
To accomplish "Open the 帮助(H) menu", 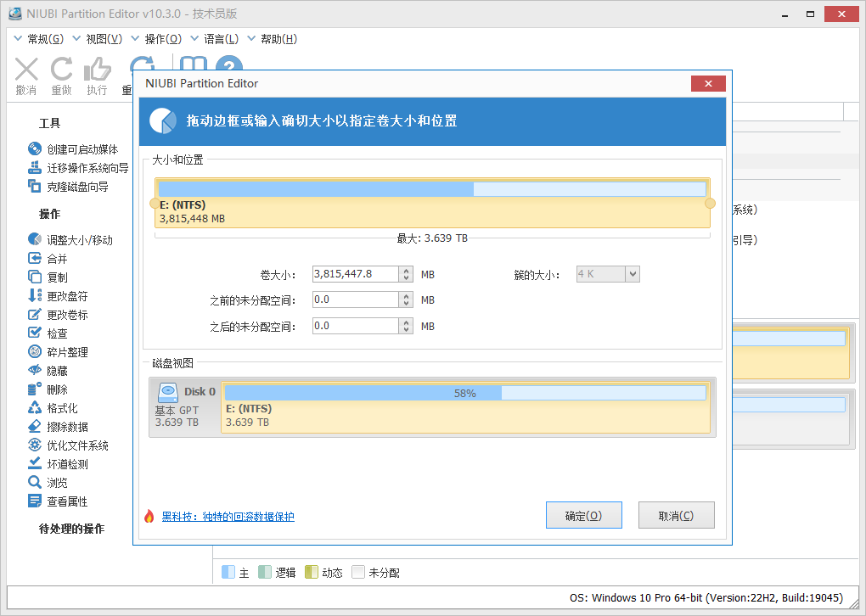I will pyautogui.click(x=278, y=38).
